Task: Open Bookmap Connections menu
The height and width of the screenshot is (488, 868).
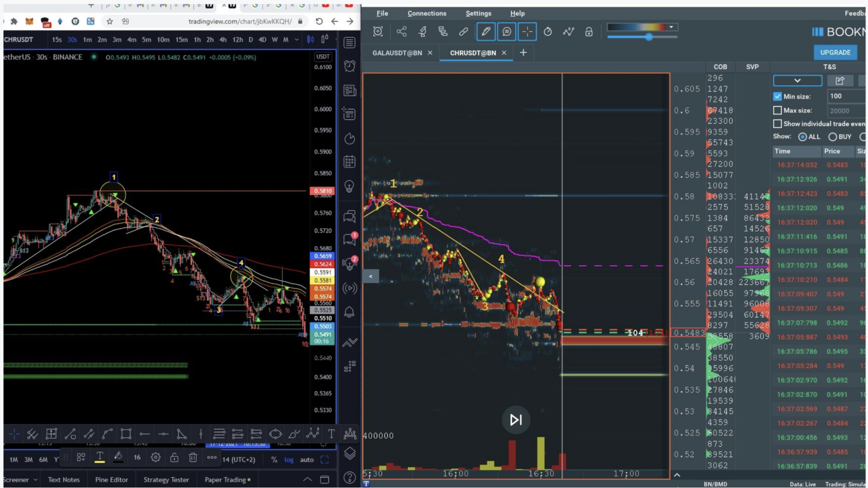Action: point(426,13)
